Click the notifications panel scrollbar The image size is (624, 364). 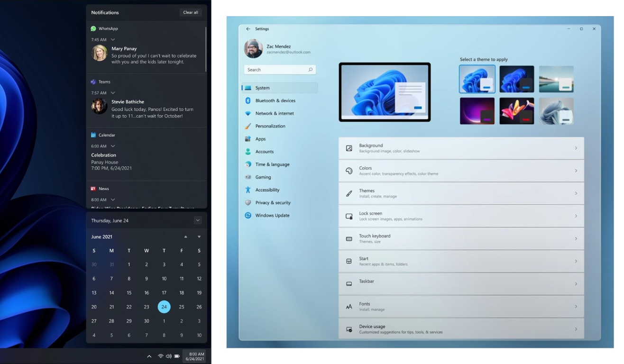pyautogui.click(x=206, y=48)
